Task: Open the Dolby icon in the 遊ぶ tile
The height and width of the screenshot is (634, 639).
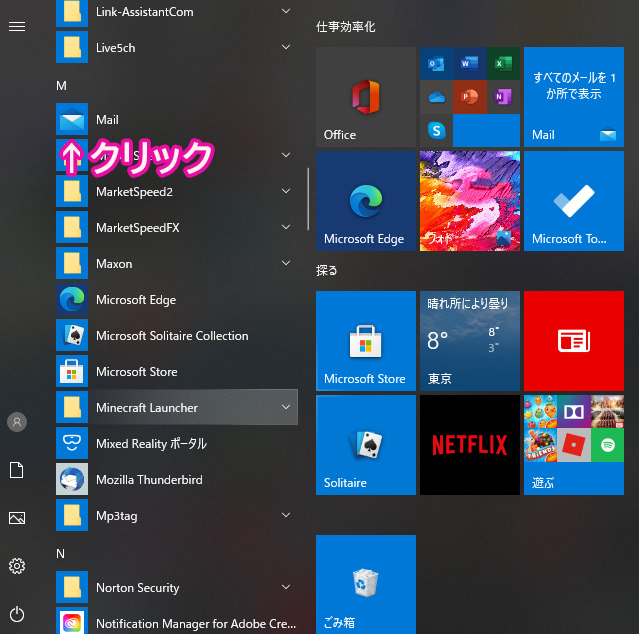Action: (x=574, y=412)
